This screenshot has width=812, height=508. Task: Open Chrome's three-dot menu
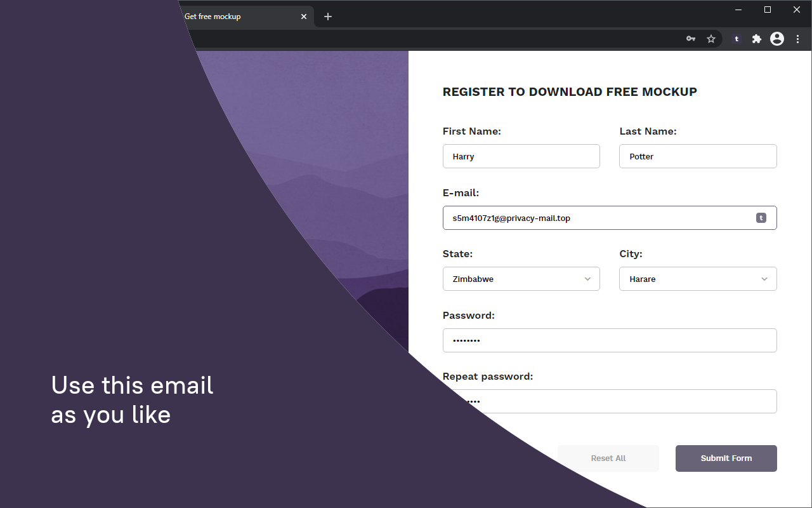797,39
